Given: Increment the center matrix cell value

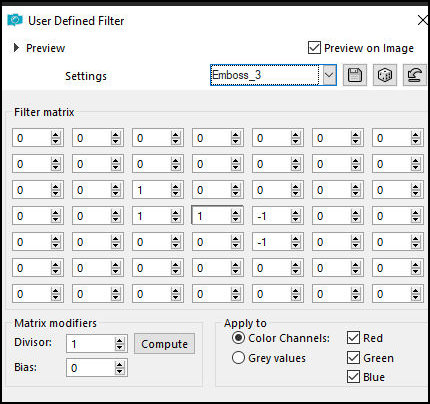Looking at the screenshot, I should point(236,213).
